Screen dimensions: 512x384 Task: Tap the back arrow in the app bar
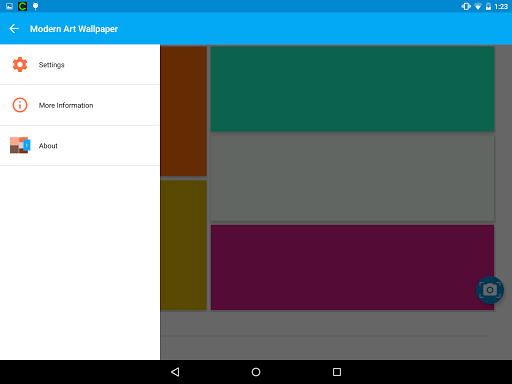coord(14,29)
